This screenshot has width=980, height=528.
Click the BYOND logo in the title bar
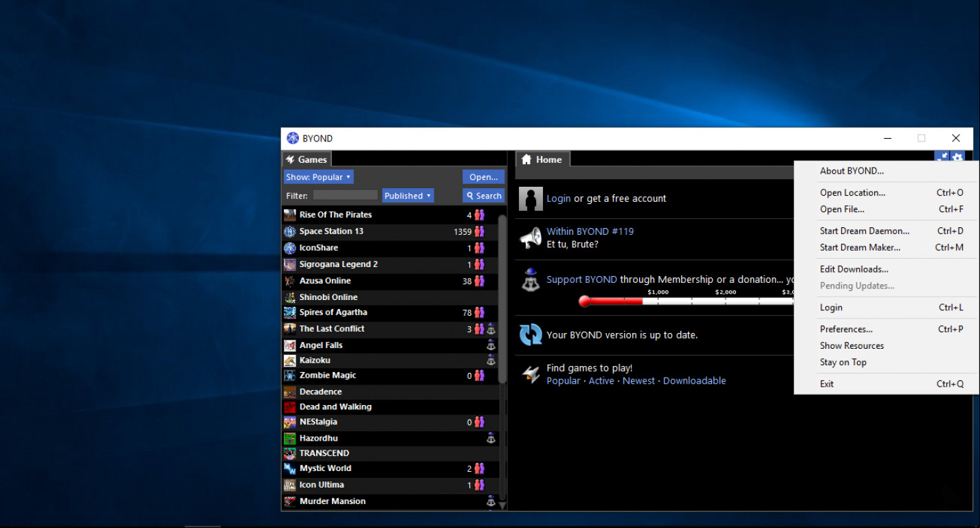pos(293,139)
